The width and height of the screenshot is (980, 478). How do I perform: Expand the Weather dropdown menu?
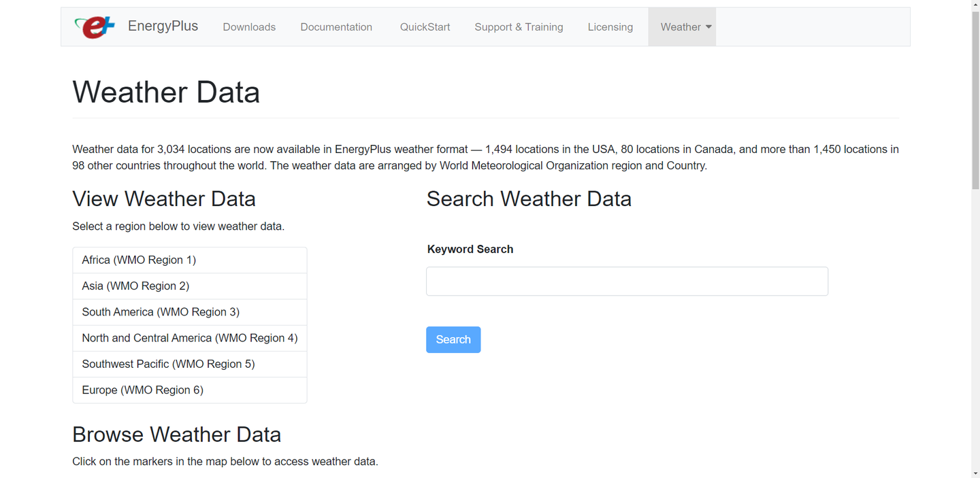coord(681,27)
